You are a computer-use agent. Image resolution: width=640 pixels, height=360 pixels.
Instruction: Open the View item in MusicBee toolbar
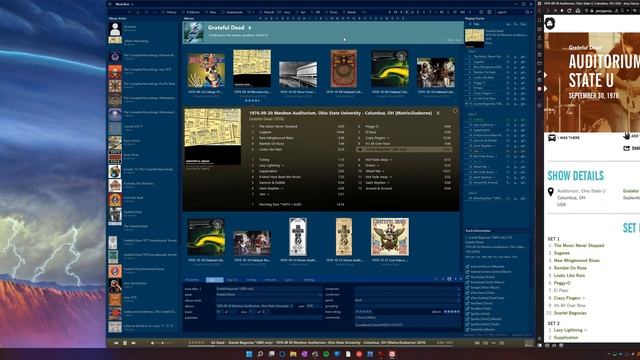tap(211, 12)
